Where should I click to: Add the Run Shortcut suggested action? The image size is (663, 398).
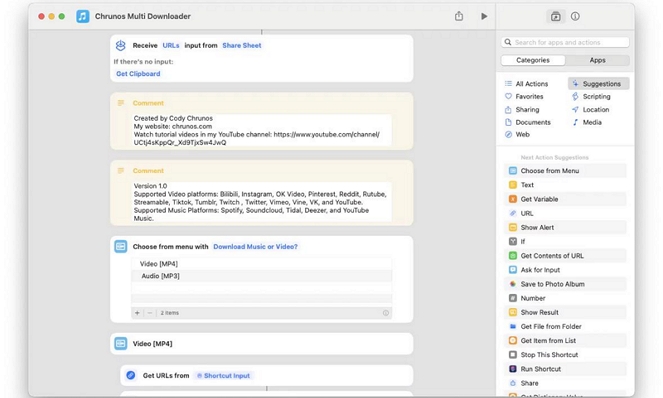[x=565, y=369]
